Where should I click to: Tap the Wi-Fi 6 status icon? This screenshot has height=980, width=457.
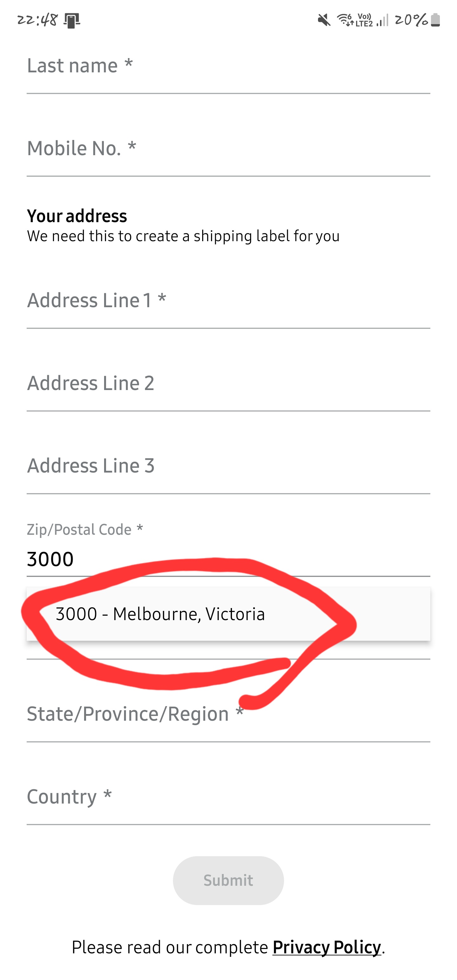(345, 19)
